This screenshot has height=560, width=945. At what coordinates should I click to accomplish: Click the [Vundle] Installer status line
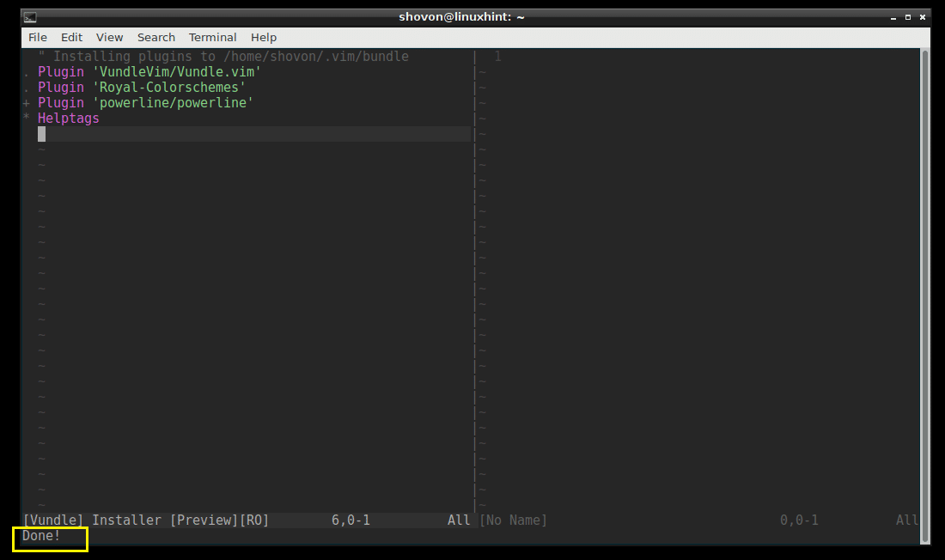click(247, 520)
